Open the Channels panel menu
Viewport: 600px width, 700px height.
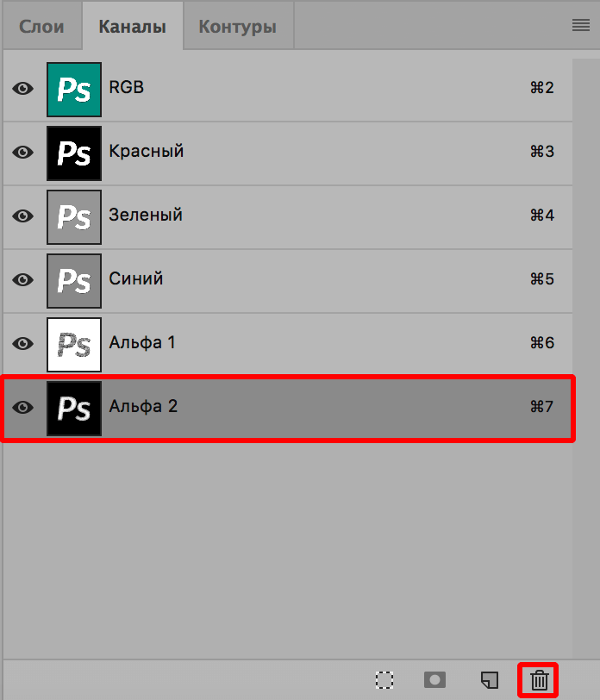pos(579,25)
